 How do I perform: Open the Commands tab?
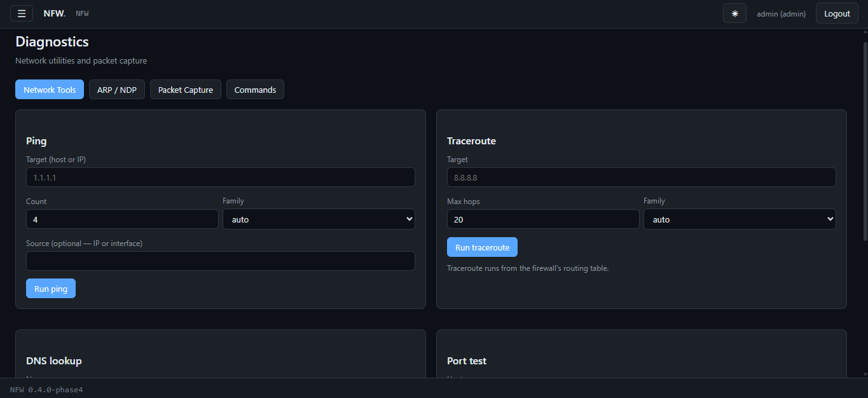pyautogui.click(x=255, y=90)
